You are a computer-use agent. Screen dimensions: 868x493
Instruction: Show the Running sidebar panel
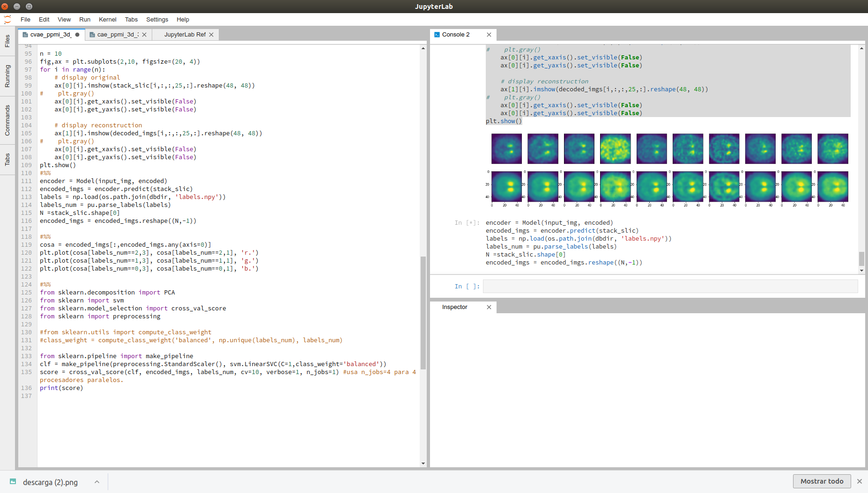pyautogui.click(x=7, y=76)
